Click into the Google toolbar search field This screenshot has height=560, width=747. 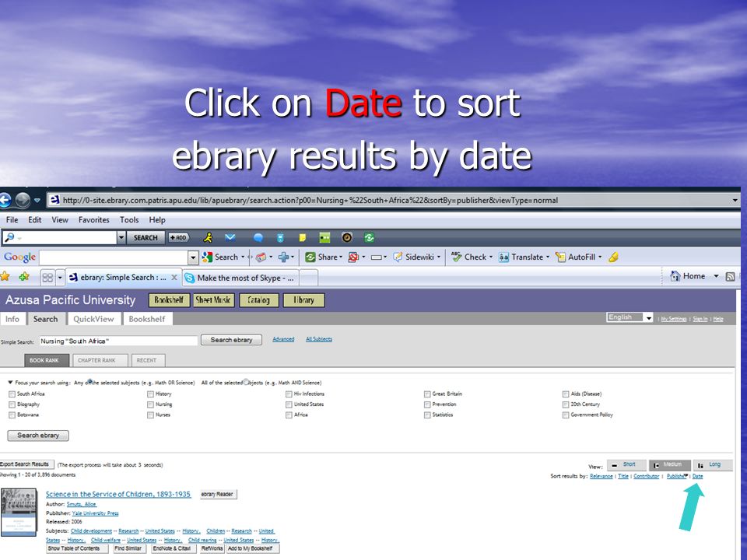click(114, 257)
